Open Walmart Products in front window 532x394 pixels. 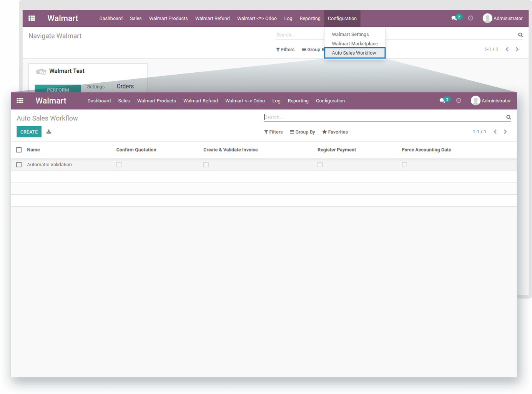[156, 101]
